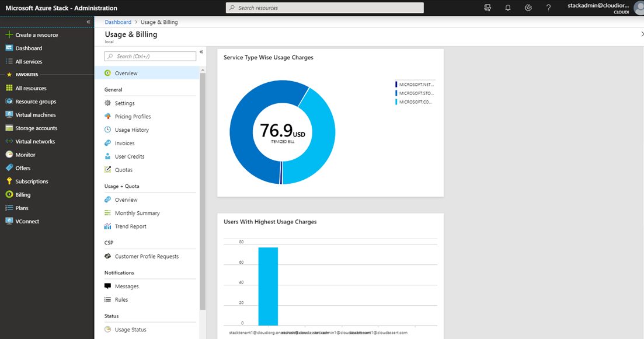
Task: Open Invoices in the blade menu
Action: [124, 143]
